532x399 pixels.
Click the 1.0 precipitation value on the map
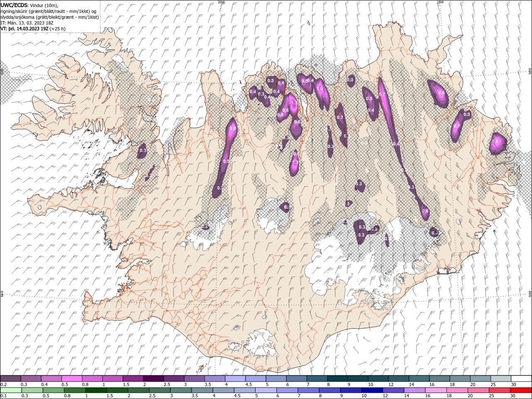click(320, 89)
